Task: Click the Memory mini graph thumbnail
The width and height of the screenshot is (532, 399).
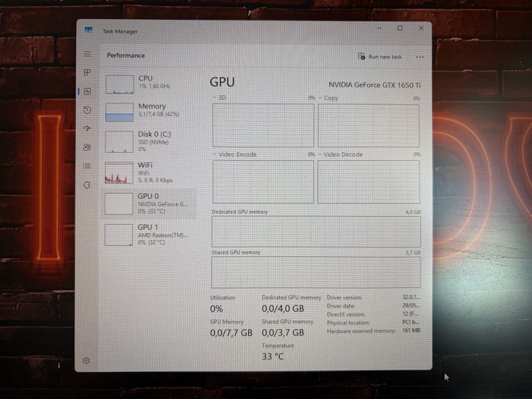Action: pyautogui.click(x=119, y=112)
